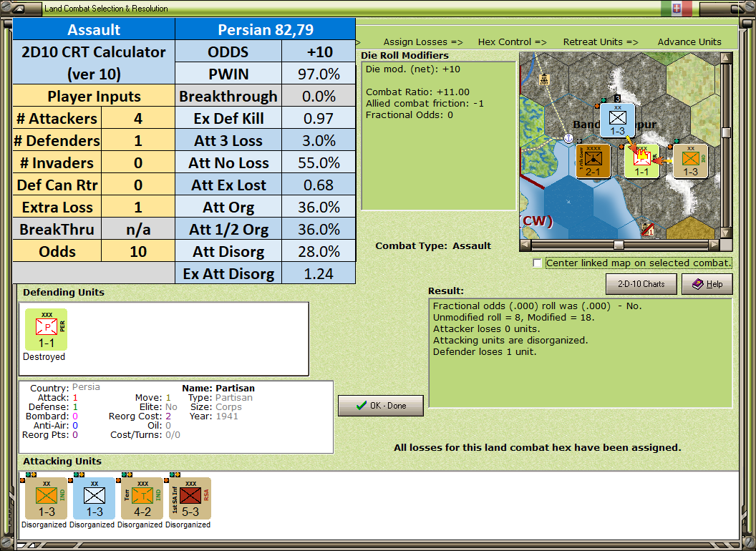
Task: Select the Indian 1-3 attacking unit counter
Action: coord(47,499)
